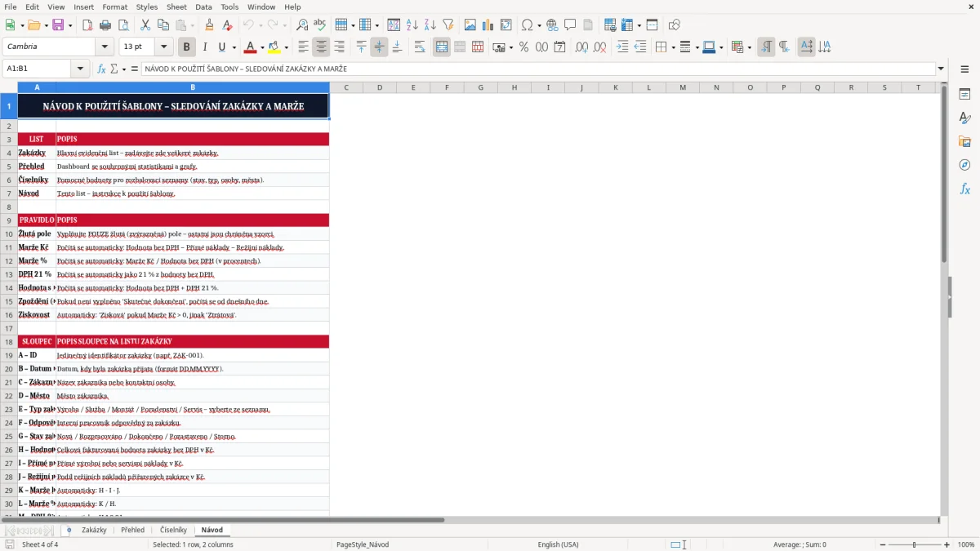
Task: Insert a comment
Action: click(x=570, y=25)
